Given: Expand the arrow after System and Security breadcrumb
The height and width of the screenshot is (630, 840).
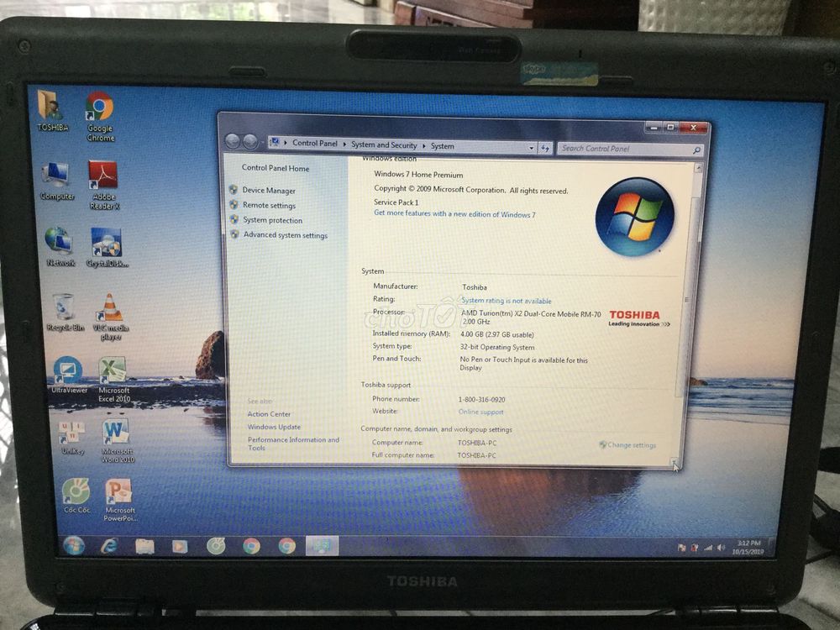Looking at the screenshot, I should 424,145.
